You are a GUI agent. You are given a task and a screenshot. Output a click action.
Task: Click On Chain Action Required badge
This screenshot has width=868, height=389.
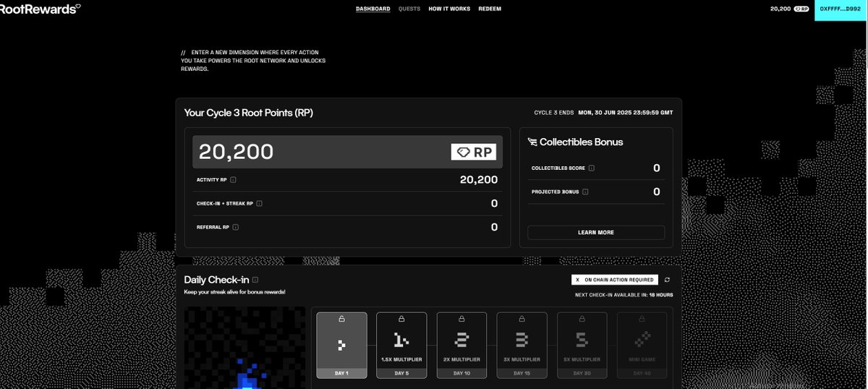[x=615, y=280]
